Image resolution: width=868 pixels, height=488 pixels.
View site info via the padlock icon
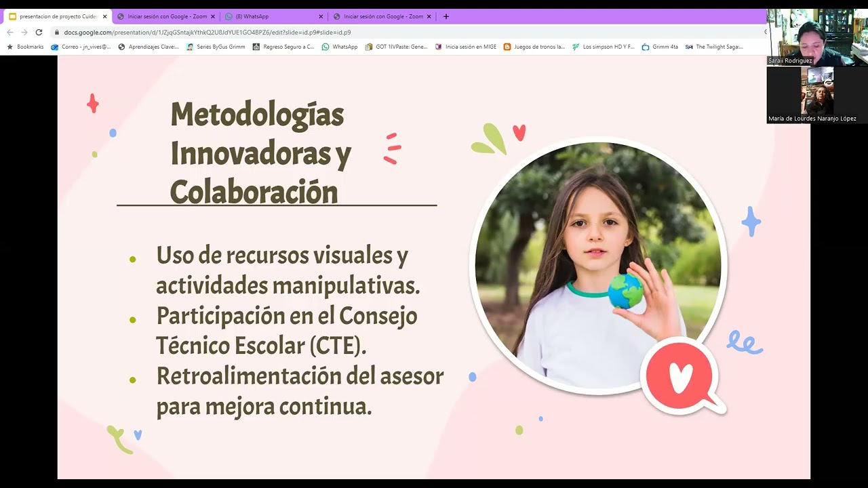click(x=57, y=32)
